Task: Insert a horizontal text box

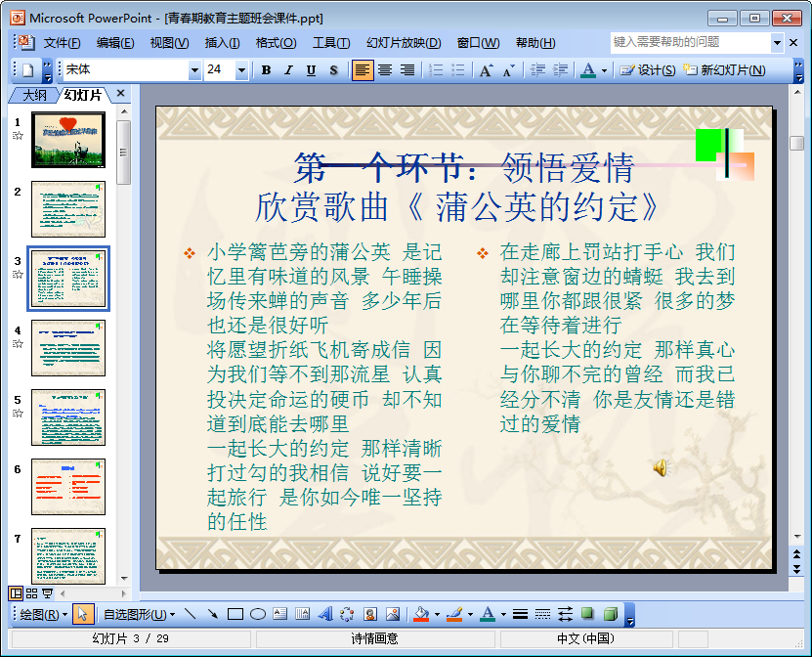Action: tap(280, 615)
